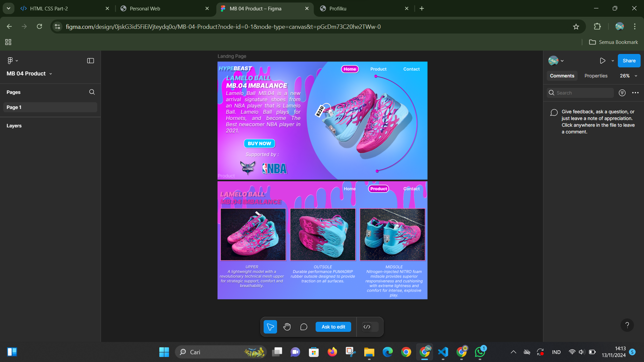Screen dimensions: 644x362
Task: Select the Hand tool
Action: click(287, 327)
